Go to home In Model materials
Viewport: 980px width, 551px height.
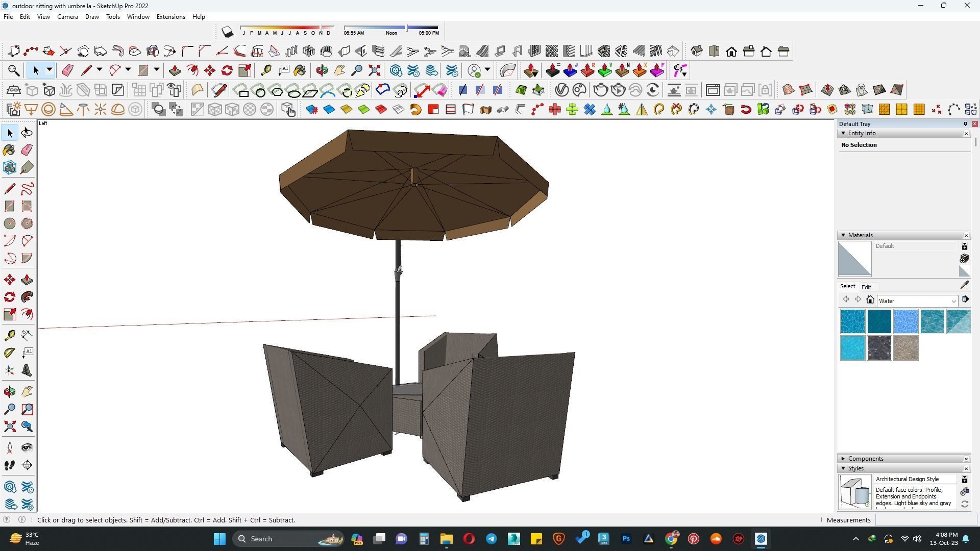click(870, 300)
